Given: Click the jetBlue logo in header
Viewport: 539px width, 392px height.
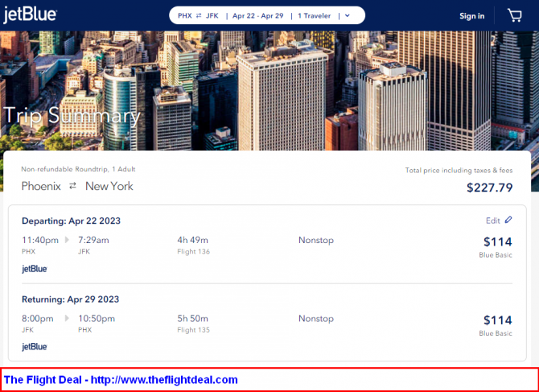Looking at the screenshot, I should coord(30,15).
